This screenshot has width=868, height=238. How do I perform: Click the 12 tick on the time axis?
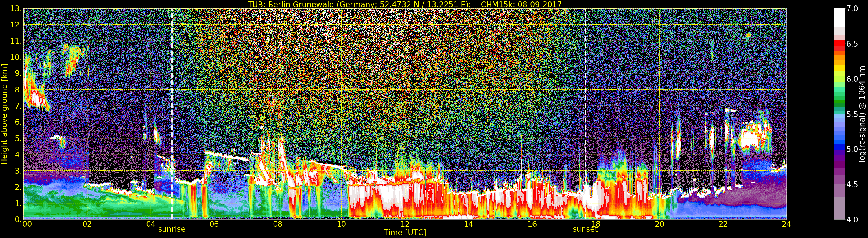point(405,224)
